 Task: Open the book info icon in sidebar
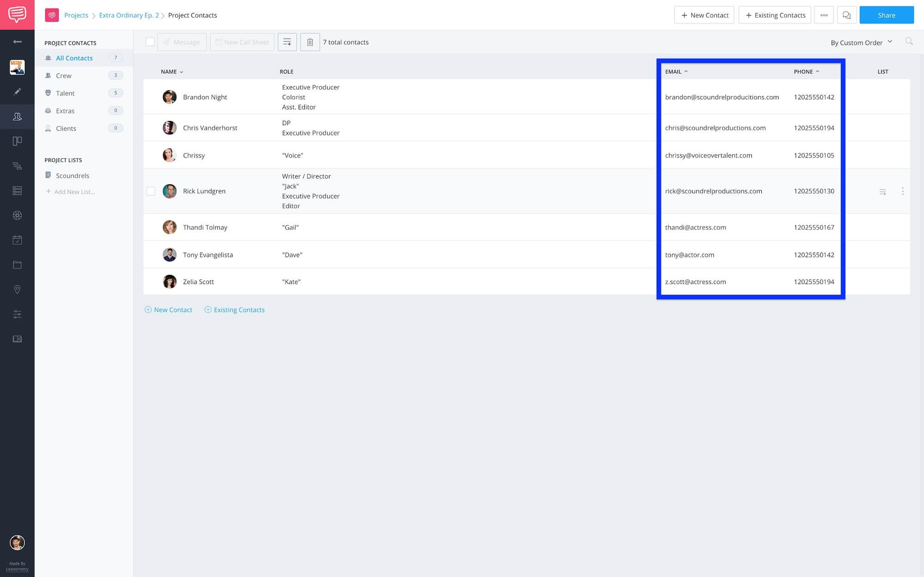17,339
